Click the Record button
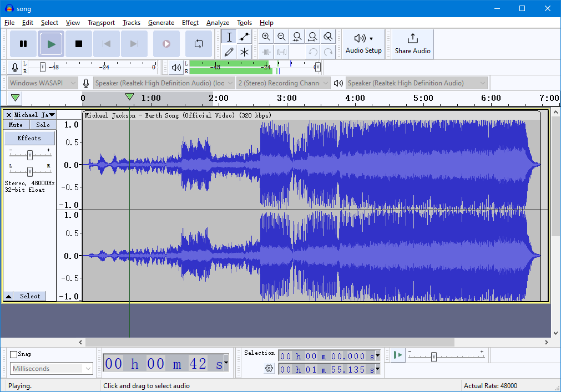Image resolution: width=561 pixels, height=392 pixels. tap(166, 44)
